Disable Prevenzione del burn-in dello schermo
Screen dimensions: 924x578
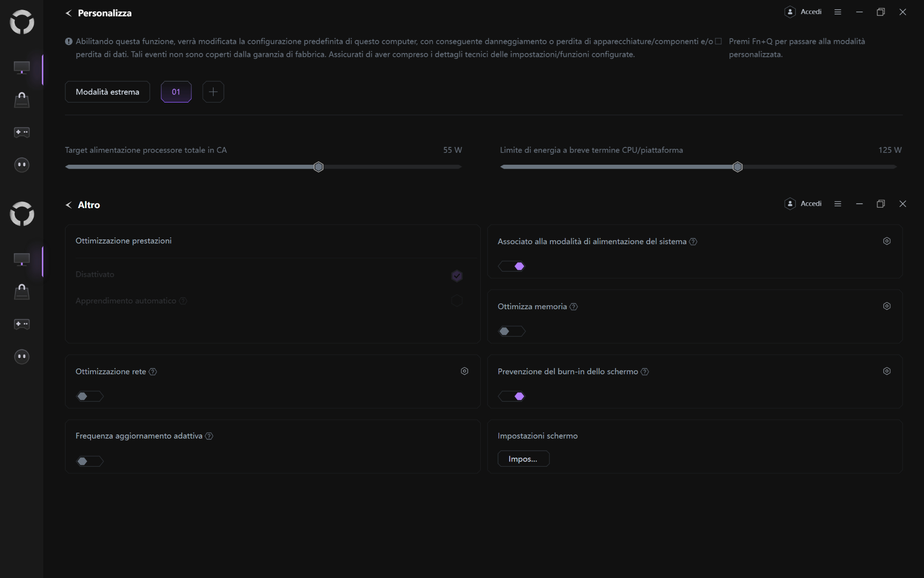(x=512, y=396)
